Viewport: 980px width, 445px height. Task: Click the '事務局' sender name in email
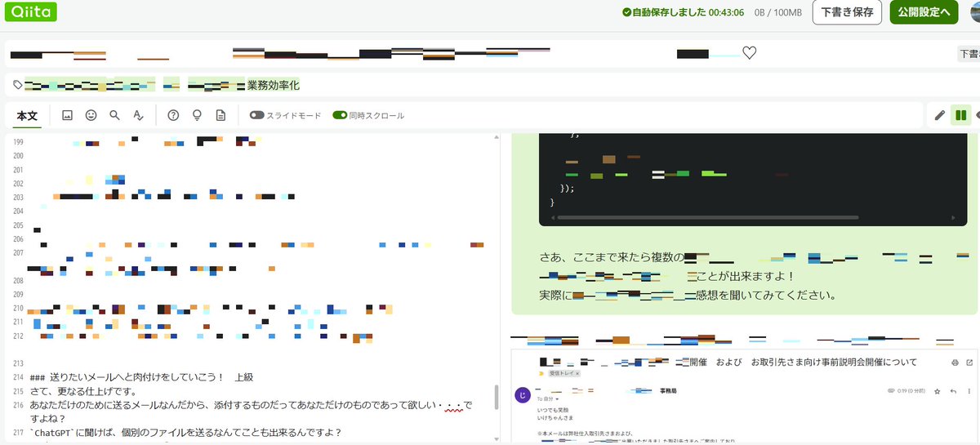tap(668, 392)
